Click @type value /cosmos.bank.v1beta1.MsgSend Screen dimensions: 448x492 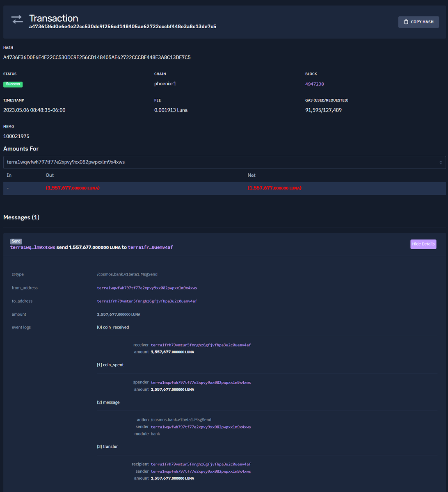(127, 274)
